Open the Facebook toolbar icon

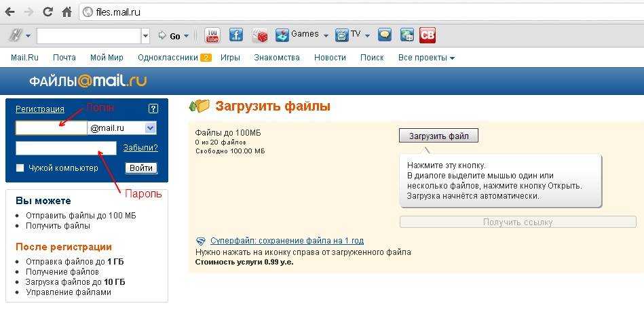pyautogui.click(x=236, y=35)
